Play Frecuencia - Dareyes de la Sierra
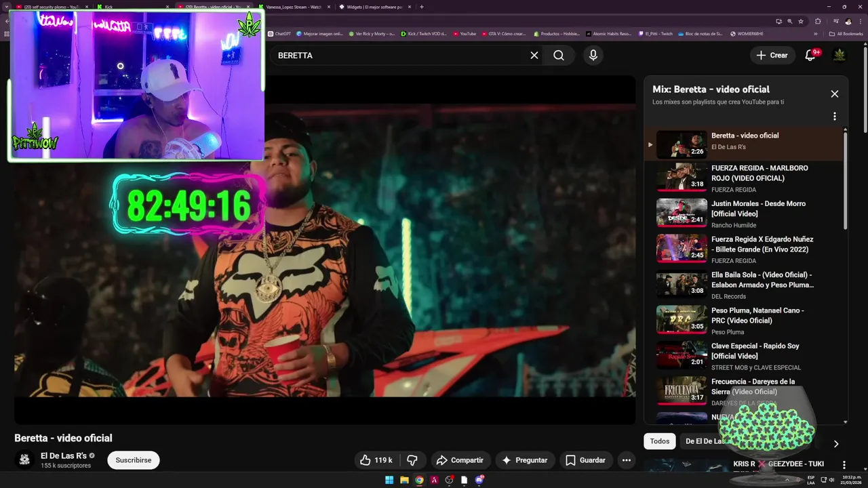 (743, 392)
